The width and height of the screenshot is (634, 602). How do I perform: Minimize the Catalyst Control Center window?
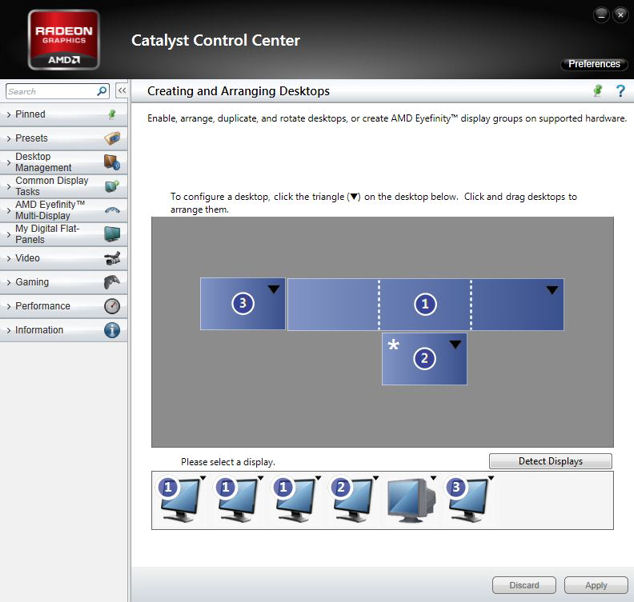coord(601,15)
